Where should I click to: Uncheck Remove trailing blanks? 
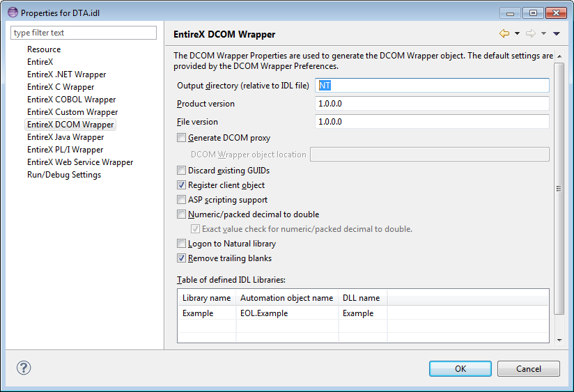[x=181, y=258]
